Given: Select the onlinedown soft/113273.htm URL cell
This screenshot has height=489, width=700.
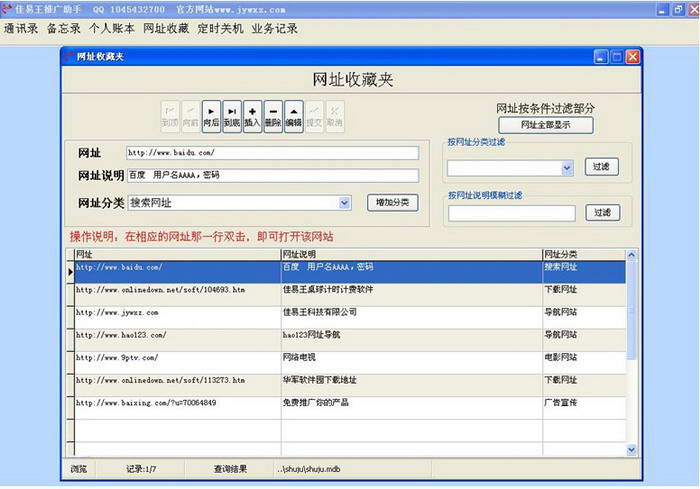Looking at the screenshot, I should click(x=178, y=385).
